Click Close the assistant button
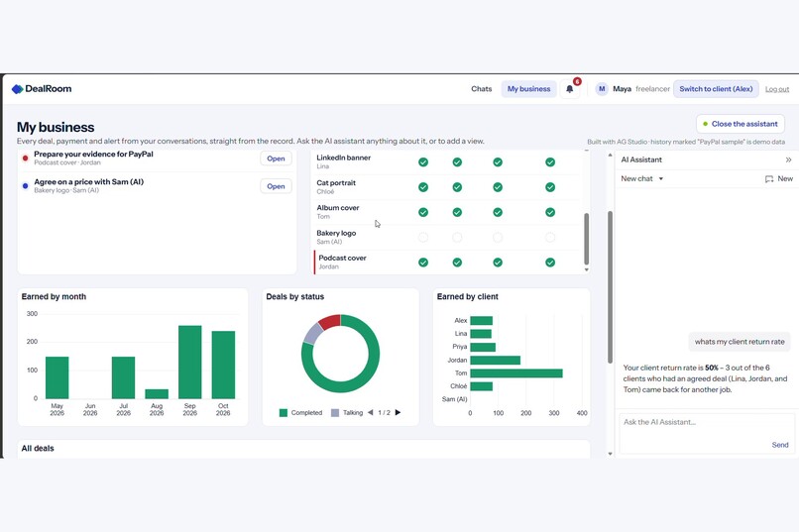799x532 pixels. (x=740, y=124)
